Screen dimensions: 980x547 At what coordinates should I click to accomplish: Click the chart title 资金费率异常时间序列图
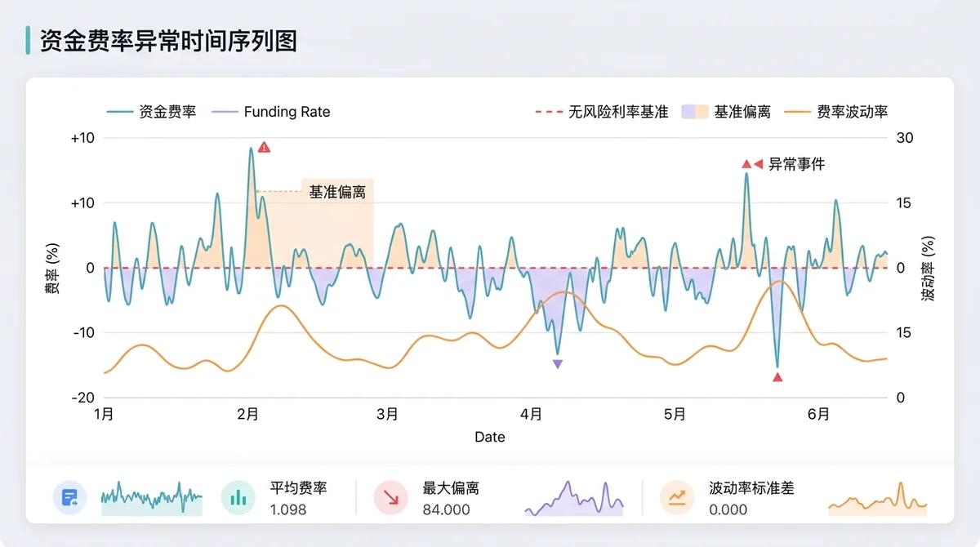pos(168,40)
